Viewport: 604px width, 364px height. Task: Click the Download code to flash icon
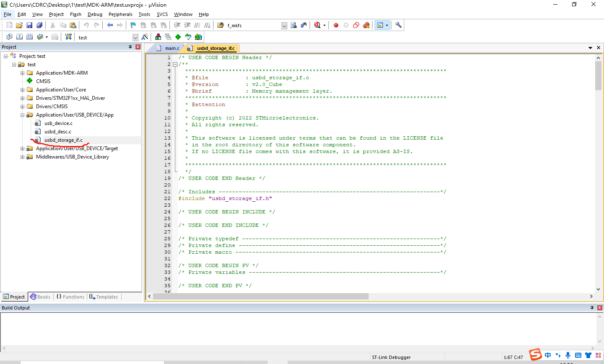[68, 37]
